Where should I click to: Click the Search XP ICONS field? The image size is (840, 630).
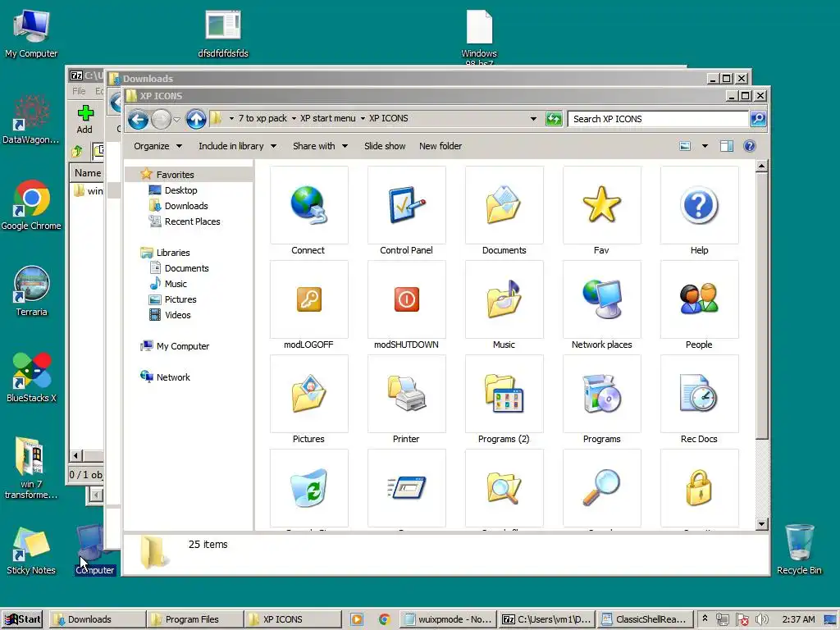658,119
